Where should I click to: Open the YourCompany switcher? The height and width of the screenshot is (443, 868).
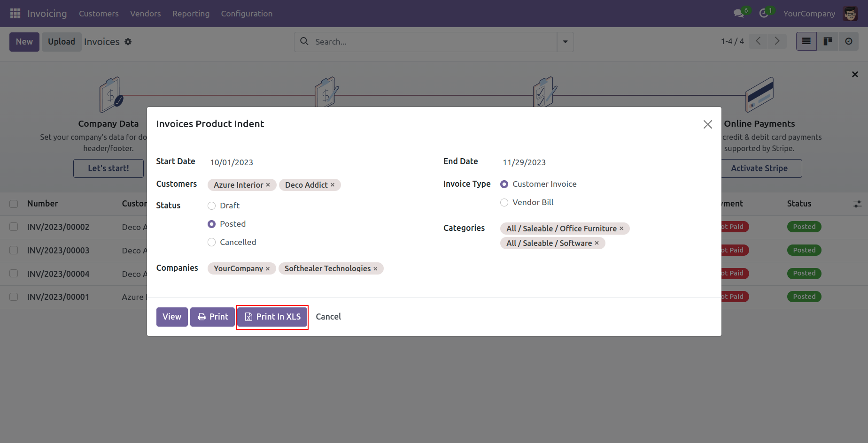tap(809, 14)
